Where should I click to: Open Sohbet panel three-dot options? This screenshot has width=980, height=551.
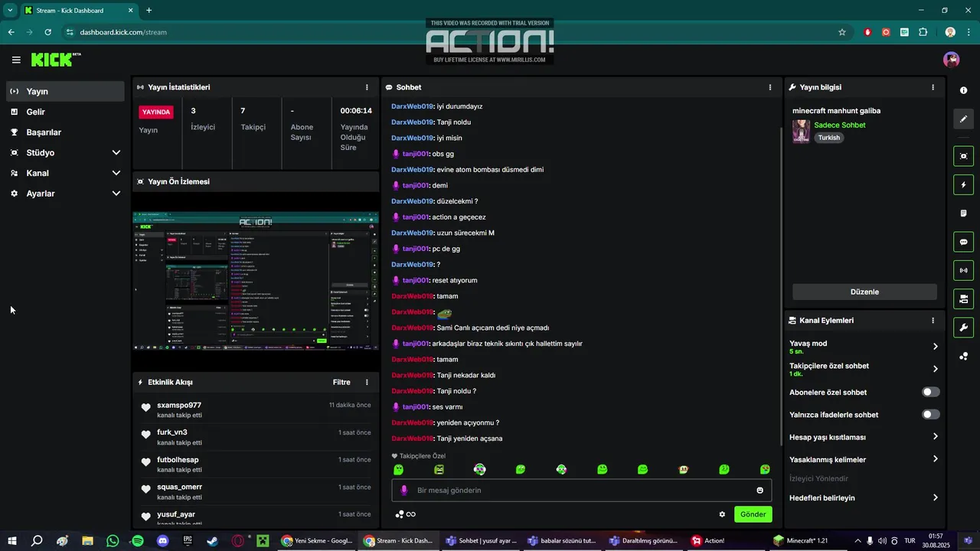click(770, 87)
